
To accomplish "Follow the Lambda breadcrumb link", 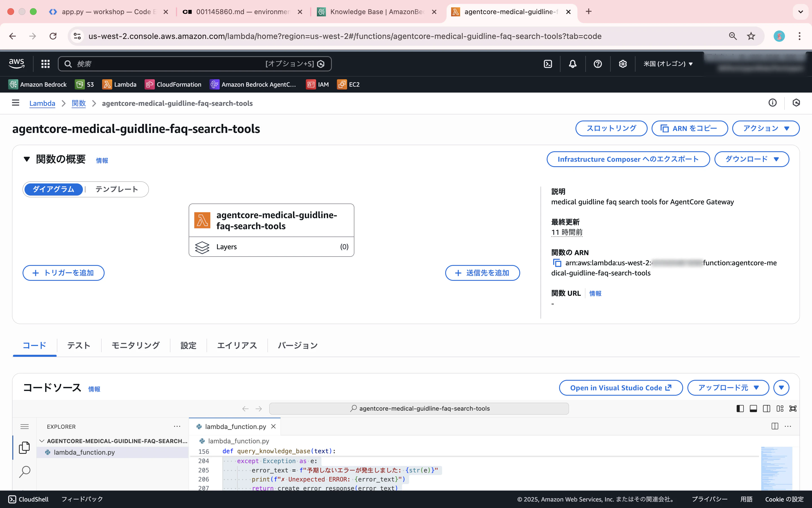I will tap(42, 103).
